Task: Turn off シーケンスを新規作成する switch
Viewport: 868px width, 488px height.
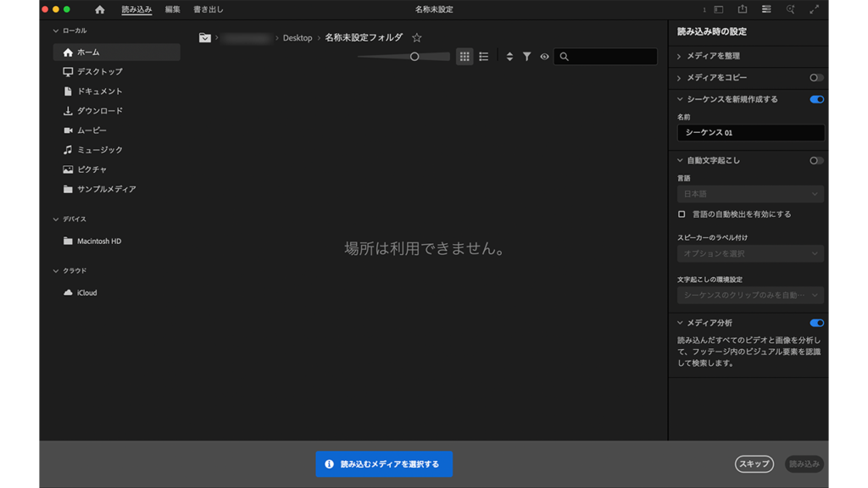Action: coord(816,99)
